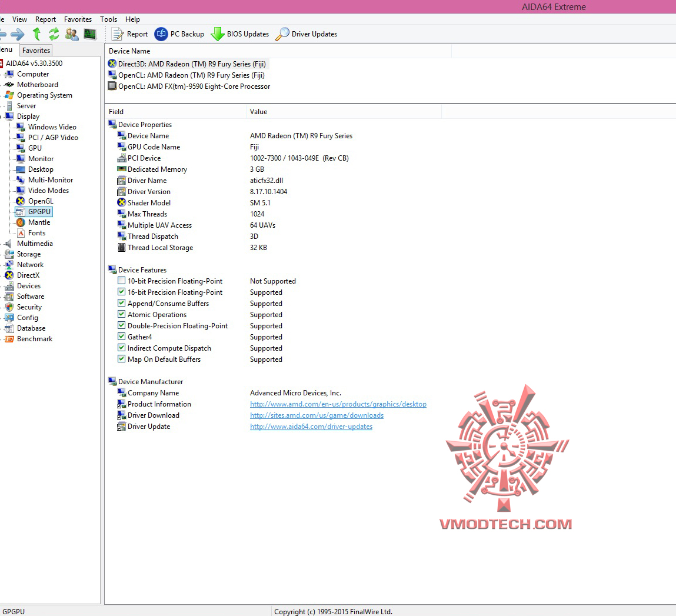Open Multi-Monitor tree item
This screenshot has width=676, height=616.
coord(51,180)
